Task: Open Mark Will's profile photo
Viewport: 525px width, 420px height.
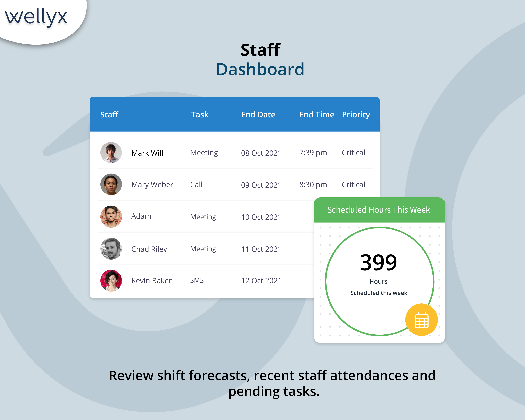Action: [111, 153]
